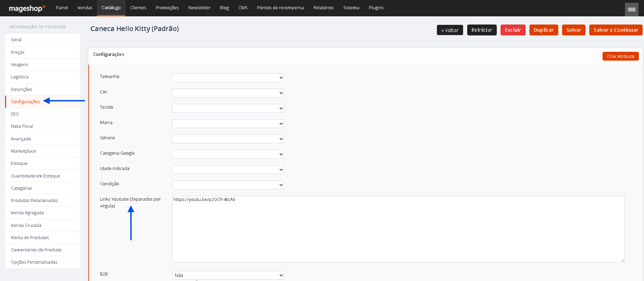Select the Configurações sidebar tab
This screenshot has width=644, height=281.
tap(43, 102)
